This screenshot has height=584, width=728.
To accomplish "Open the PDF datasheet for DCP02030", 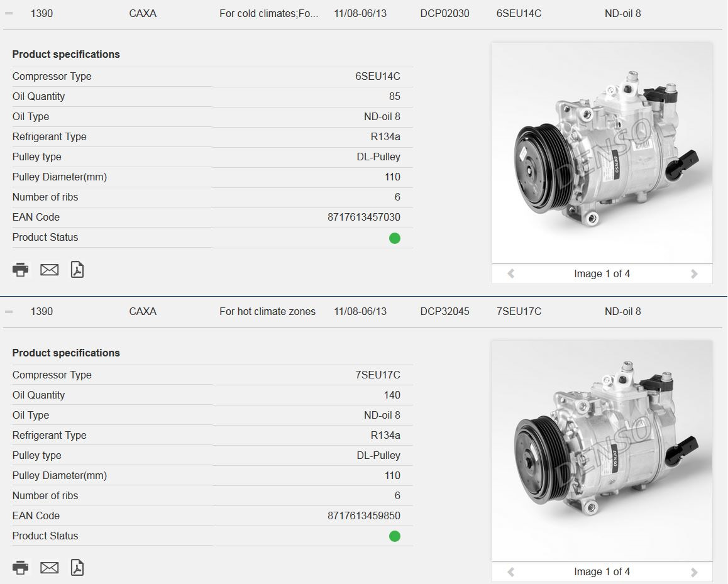I will coord(77,269).
